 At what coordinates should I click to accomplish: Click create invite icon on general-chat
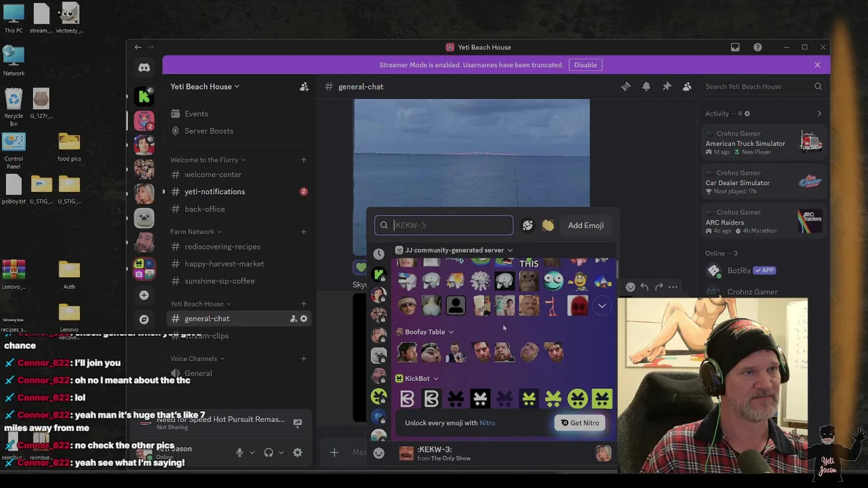[x=294, y=319]
